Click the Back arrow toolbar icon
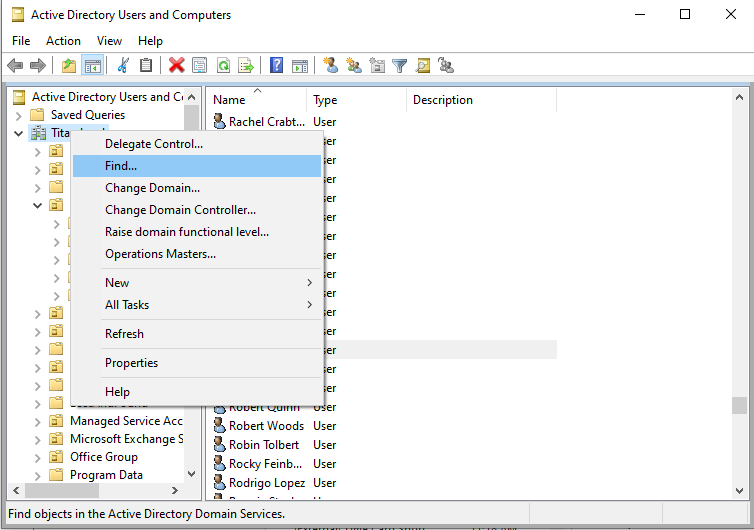The image size is (754, 530). click(x=15, y=65)
